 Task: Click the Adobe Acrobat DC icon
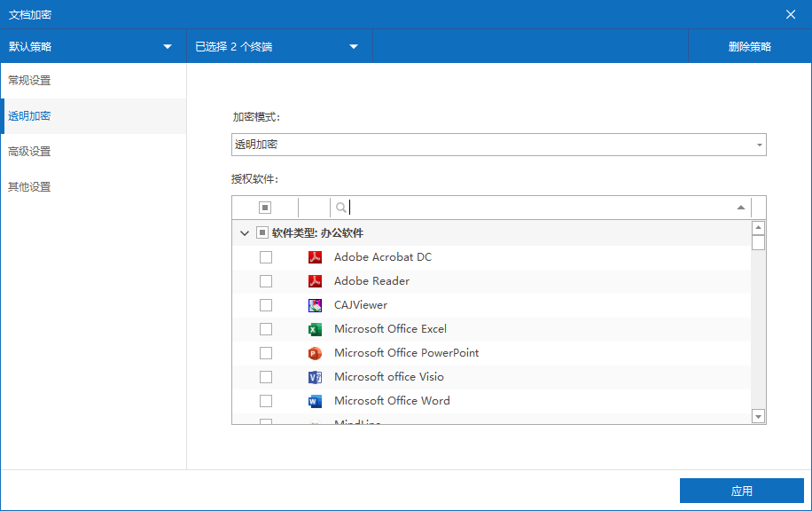315,257
